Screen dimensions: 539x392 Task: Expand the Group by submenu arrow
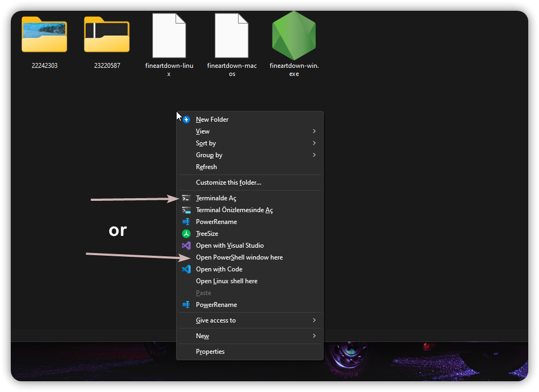pyautogui.click(x=314, y=155)
